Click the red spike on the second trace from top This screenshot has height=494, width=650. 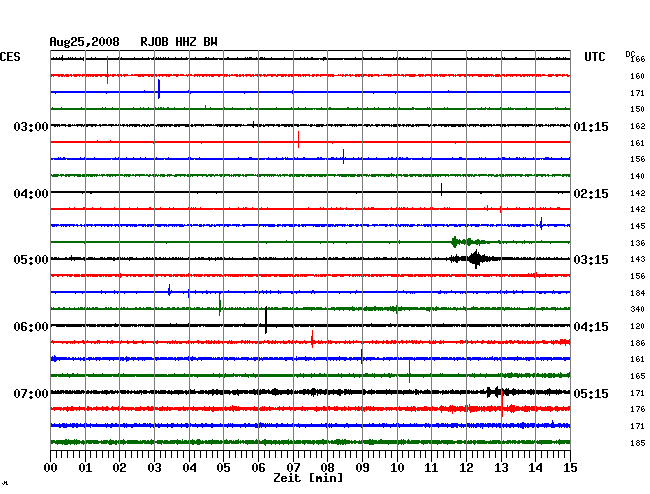point(107,70)
